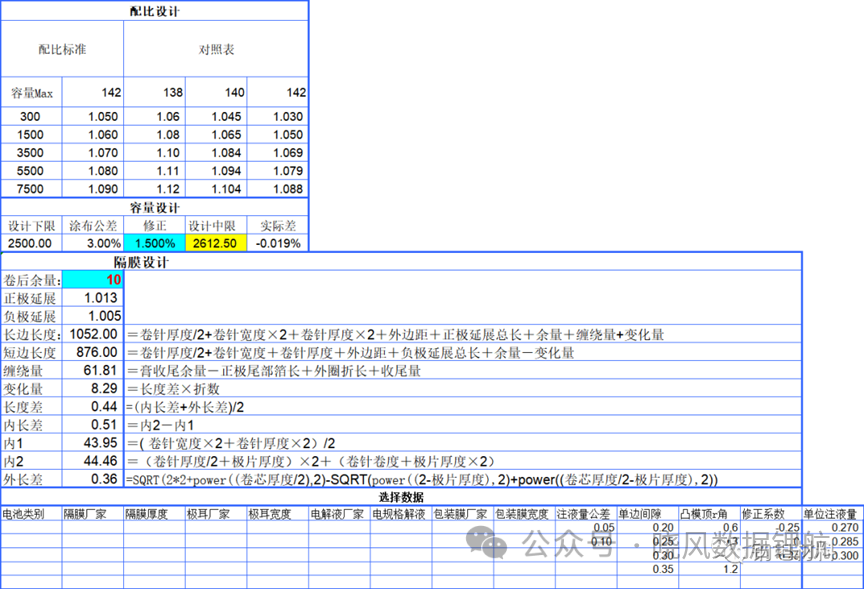Select the 内1 value 43.95
The width and height of the screenshot is (864, 589).
[x=93, y=444]
